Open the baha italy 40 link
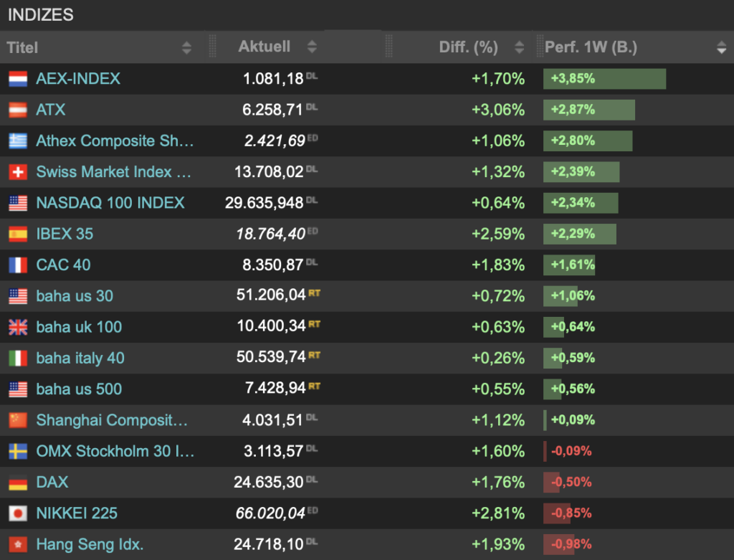Image resolution: width=734 pixels, height=560 pixels. (x=80, y=359)
